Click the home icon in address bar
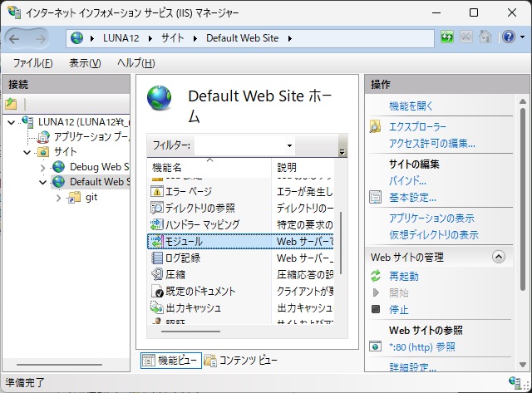Image resolution: width=532 pixels, height=393 pixels. tap(485, 37)
